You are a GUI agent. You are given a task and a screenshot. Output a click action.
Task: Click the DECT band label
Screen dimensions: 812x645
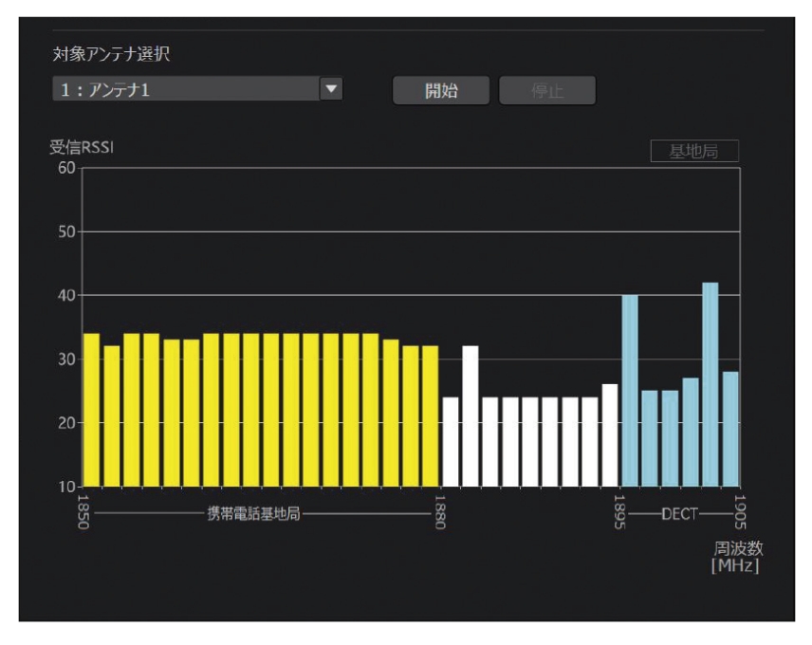(679, 514)
